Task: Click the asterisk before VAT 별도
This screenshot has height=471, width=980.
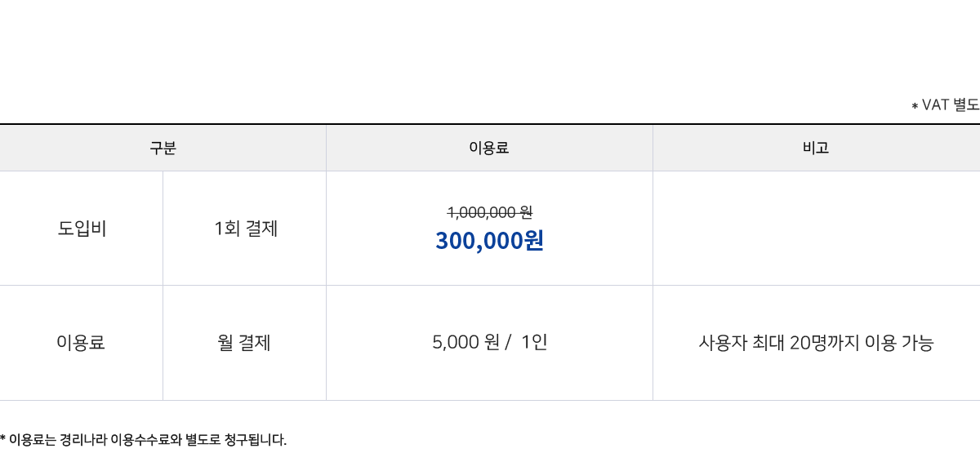Action: [x=915, y=106]
